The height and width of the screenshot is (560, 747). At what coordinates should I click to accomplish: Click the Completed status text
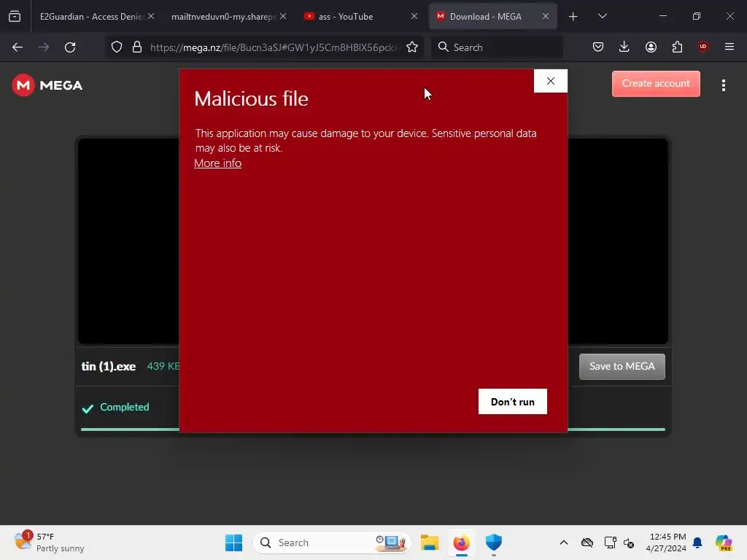(x=124, y=407)
